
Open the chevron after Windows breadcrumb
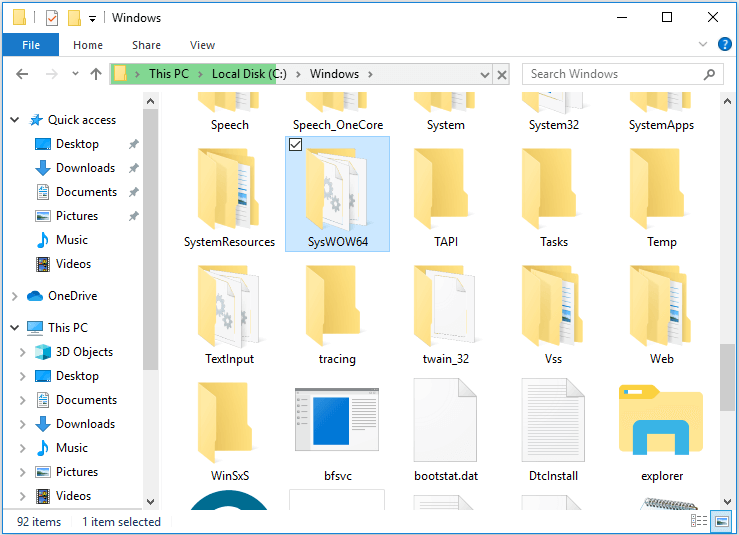tap(370, 74)
